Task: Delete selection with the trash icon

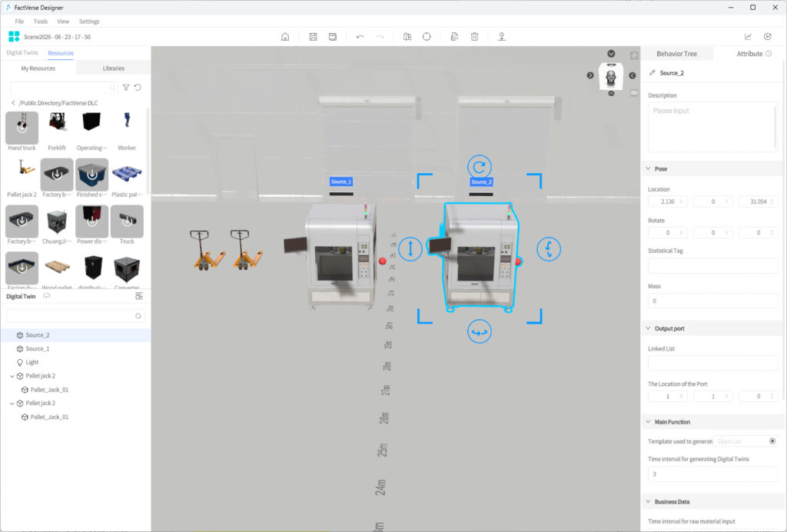Action: pos(474,37)
